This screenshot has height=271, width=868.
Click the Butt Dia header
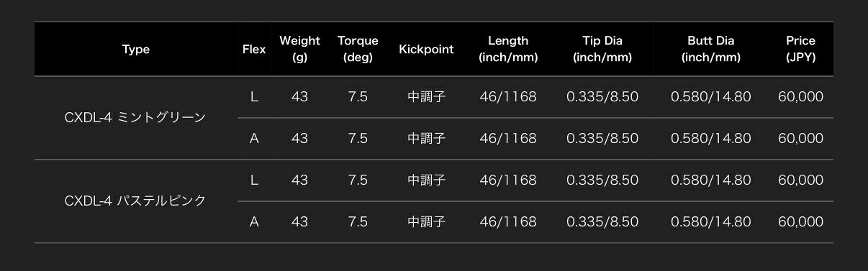coord(710,50)
